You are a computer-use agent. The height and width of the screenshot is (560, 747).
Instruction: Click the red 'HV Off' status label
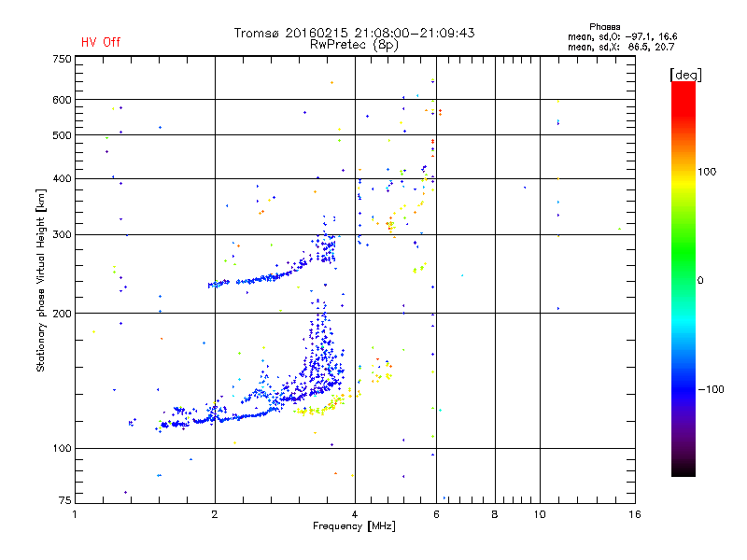(x=101, y=42)
